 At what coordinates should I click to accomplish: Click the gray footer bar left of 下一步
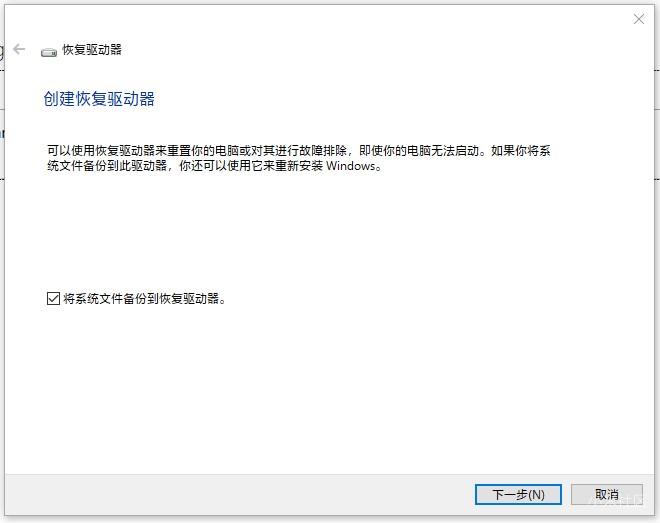coord(240,494)
